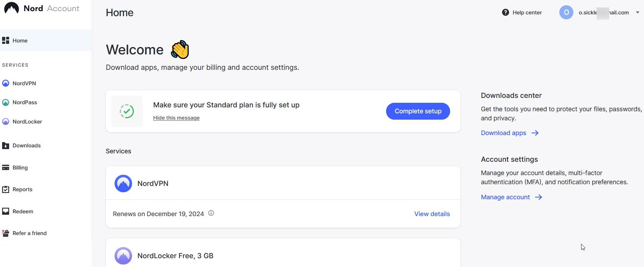Expand the account email dropdown arrow
Viewport: 644px width, 267px height.
(x=637, y=13)
